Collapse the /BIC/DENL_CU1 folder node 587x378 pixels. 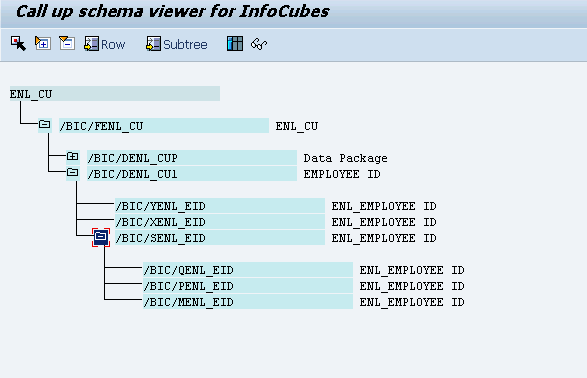[x=73, y=173]
